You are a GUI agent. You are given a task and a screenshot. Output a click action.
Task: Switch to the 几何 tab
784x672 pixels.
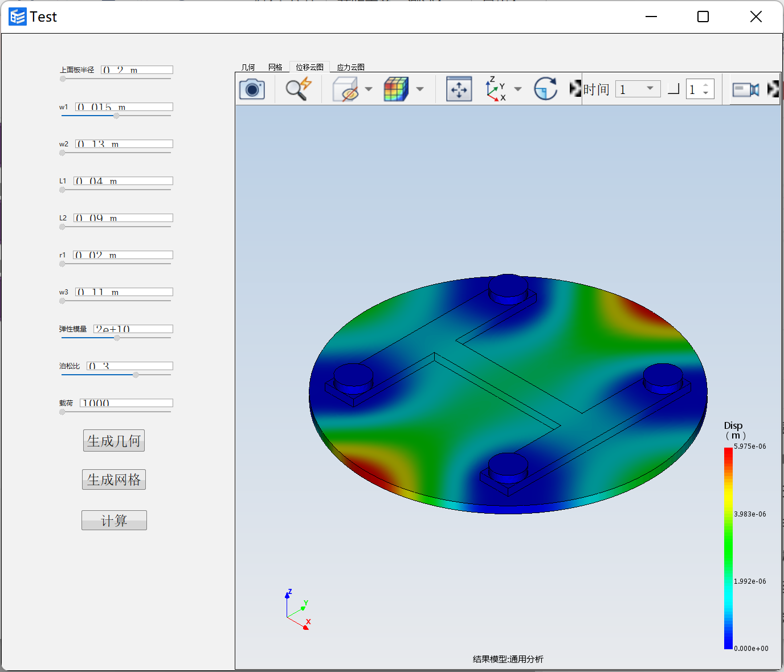pos(248,67)
